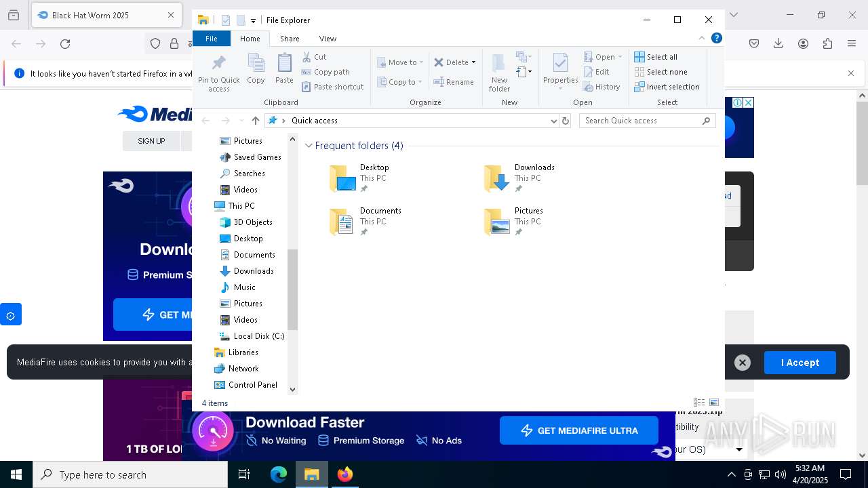868x488 pixels.
Task: Select This PC in navigation pane
Action: click(234, 206)
